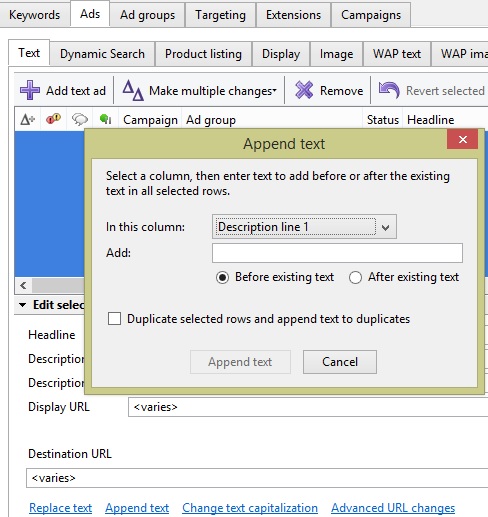The image size is (488, 517).
Task: Collapse the Edit selected section triangle
Action: (x=23, y=305)
